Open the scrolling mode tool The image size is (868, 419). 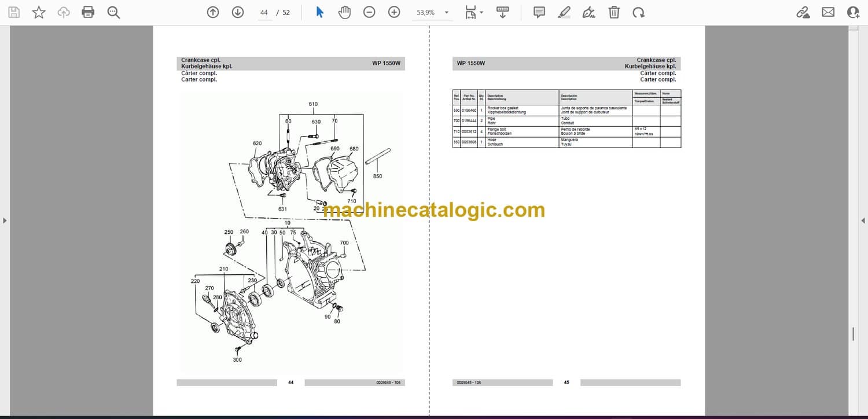tap(502, 12)
